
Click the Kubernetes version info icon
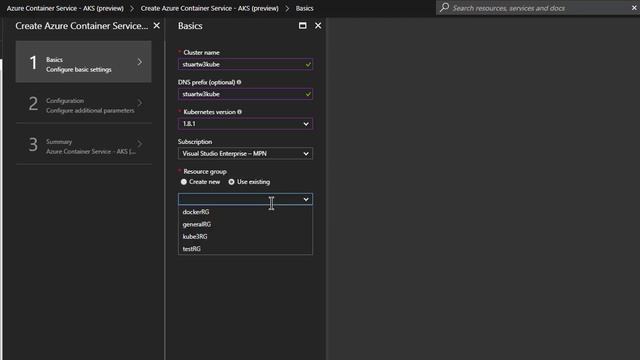[x=240, y=112]
